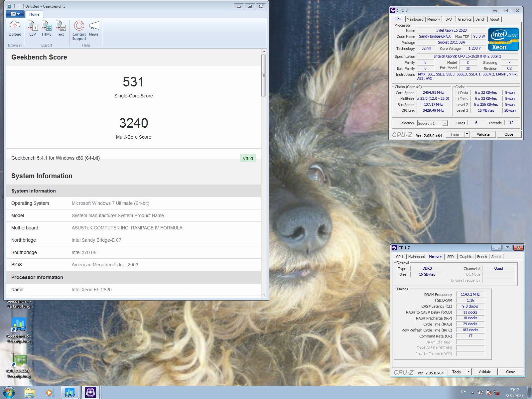Click the Geekbench title bar app icon
The height and width of the screenshot is (399, 532).
click(x=9, y=6)
